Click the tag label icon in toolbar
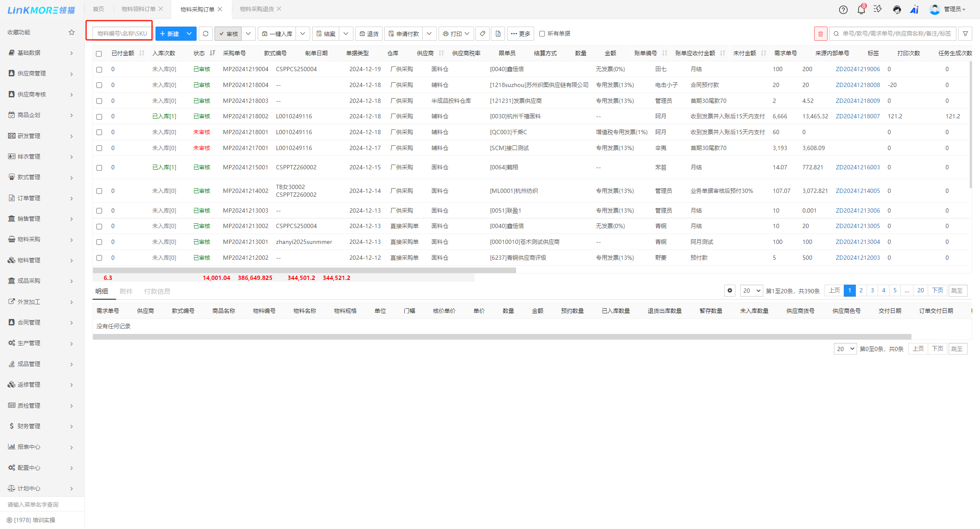The image size is (980, 529). 482,33
